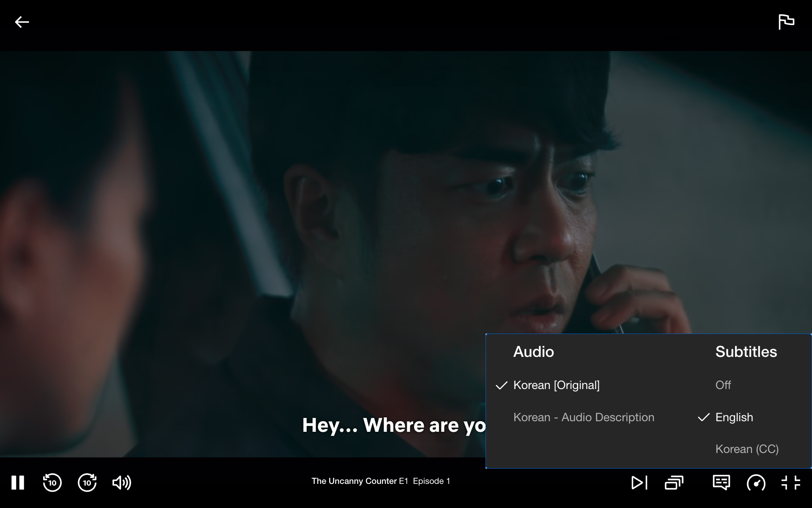Select English subtitles
The image size is (812, 508).
click(x=734, y=417)
